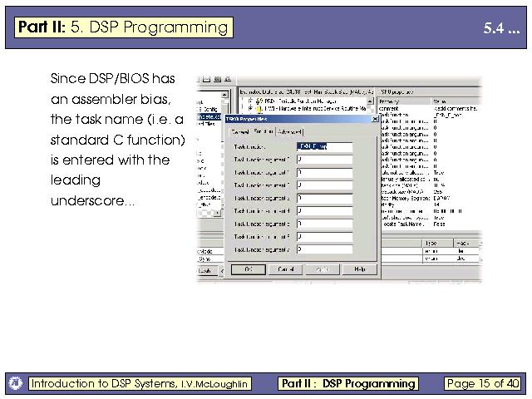
Task: Click the Cancel button
Action: point(285,269)
